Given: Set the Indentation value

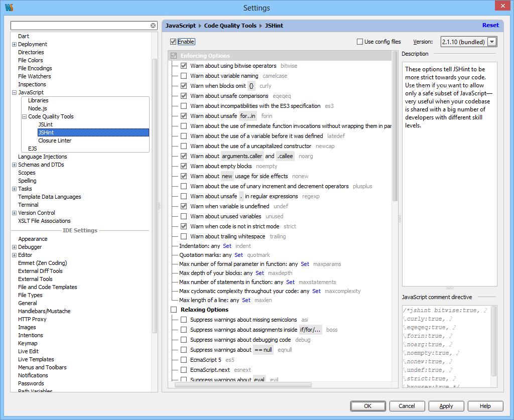Looking at the screenshot, I should point(227,246).
